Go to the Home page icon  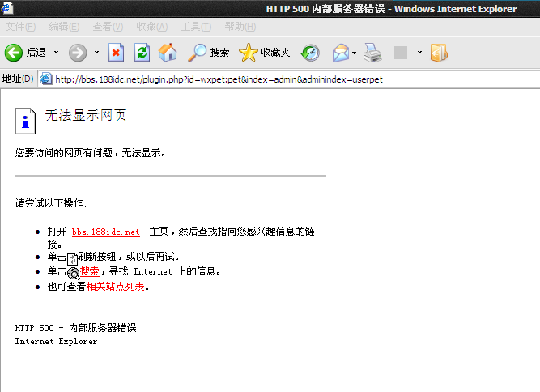coord(168,53)
